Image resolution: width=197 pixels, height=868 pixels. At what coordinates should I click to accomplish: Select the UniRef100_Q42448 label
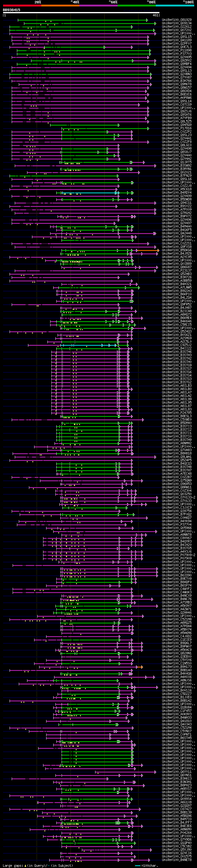177,233
